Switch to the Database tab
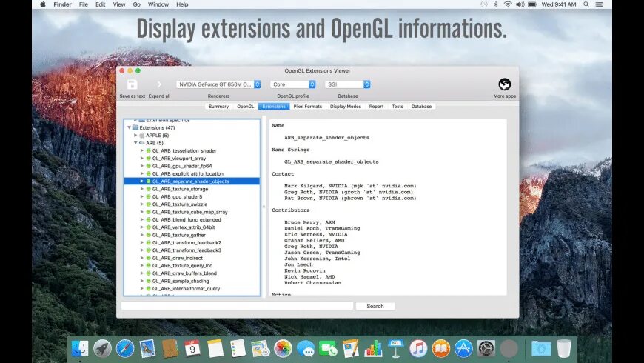Image resolution: width=644 pixels, height=363 pixels. coord(421,107)
